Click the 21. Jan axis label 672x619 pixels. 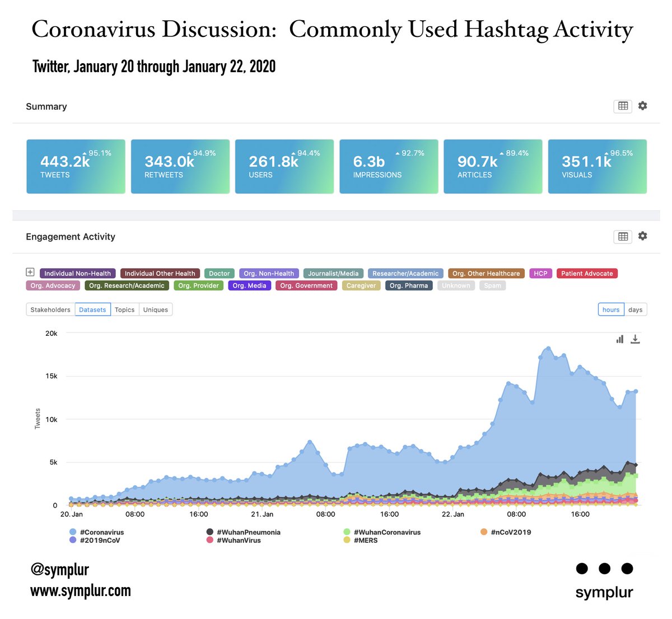[x=262, y=514]
